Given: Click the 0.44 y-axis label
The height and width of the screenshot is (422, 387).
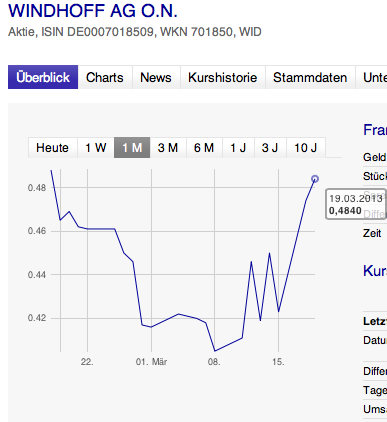Looking at the screenshot, I should tap(37, 275).
